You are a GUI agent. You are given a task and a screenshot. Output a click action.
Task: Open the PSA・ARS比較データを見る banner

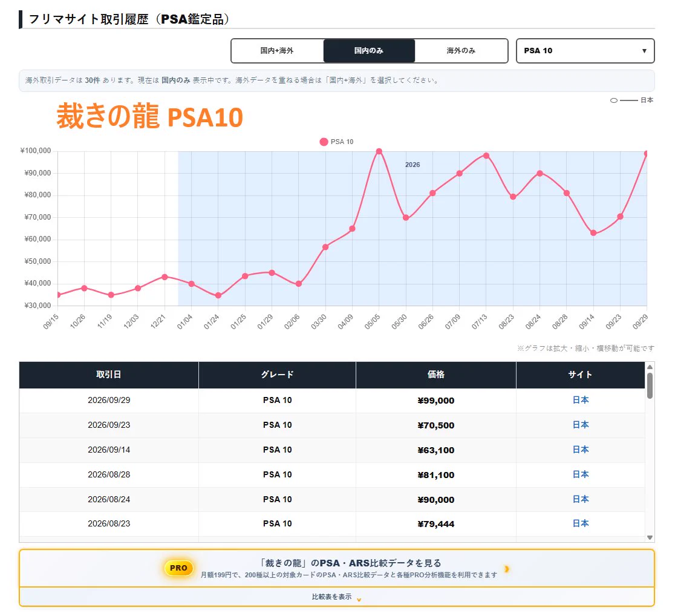[337, 568]
